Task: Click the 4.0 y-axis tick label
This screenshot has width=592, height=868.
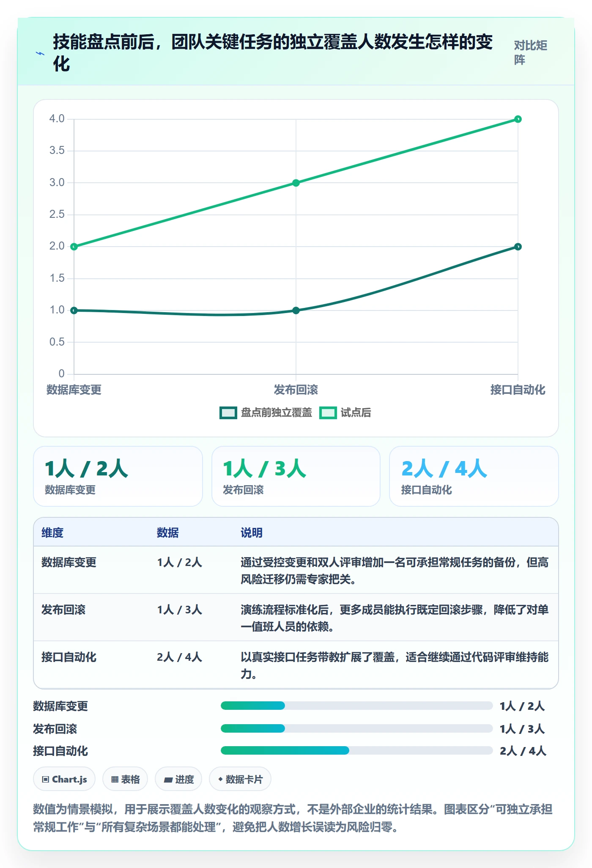Action: tap(57, 119)
